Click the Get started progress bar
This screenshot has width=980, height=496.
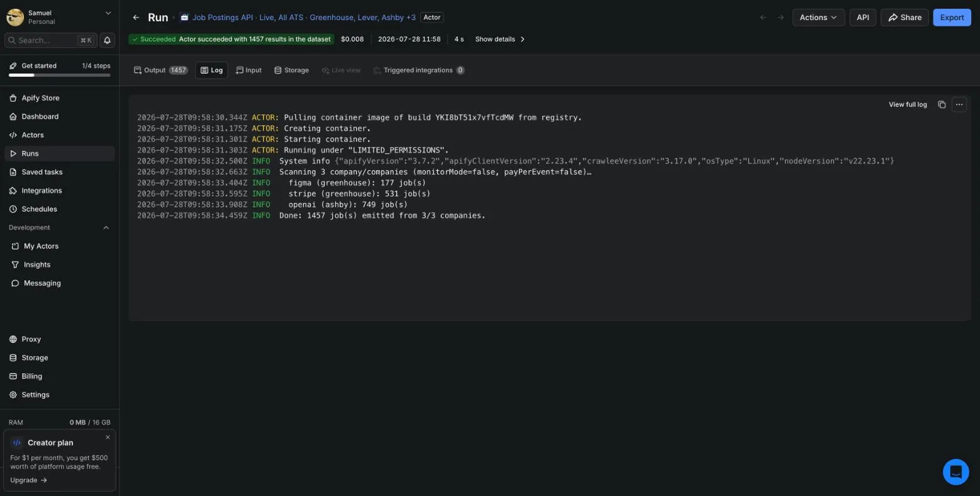pos(60,75)
